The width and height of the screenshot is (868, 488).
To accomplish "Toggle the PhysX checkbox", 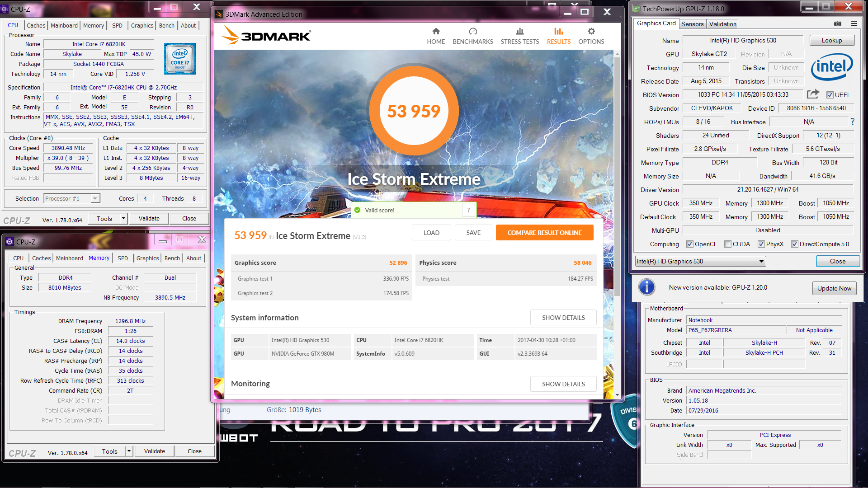I will point(761,244).
